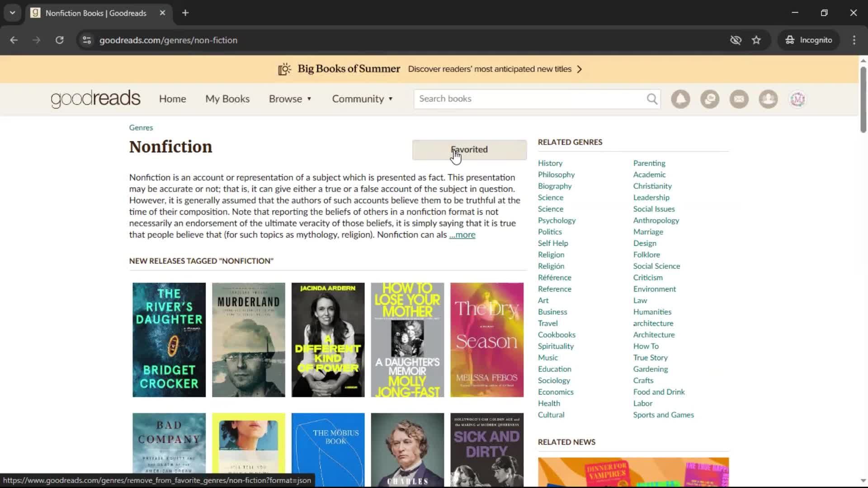The image size is (868, 488).
Task: Click the third-party cookies blocked eye icon
Action: pos(736,40)
